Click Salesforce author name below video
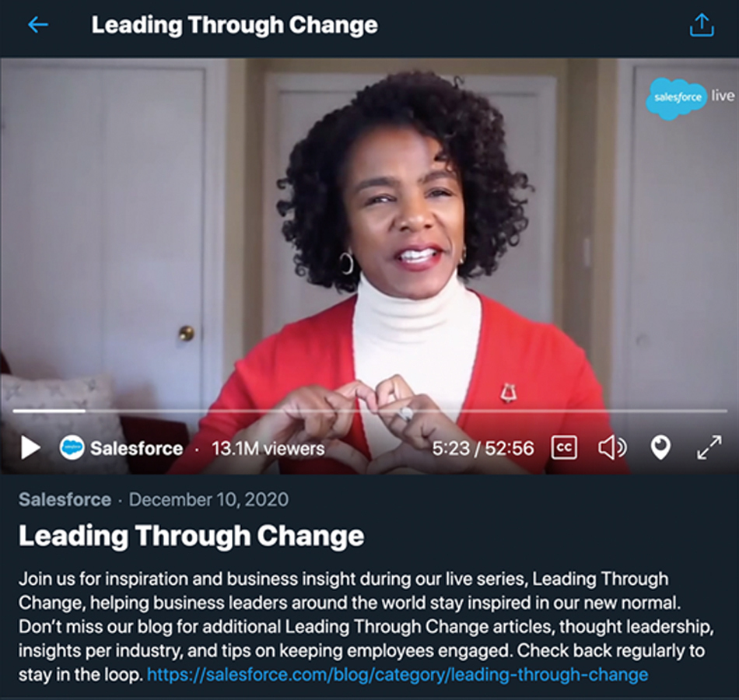739x700 pixels. click(x=65, y=499)
